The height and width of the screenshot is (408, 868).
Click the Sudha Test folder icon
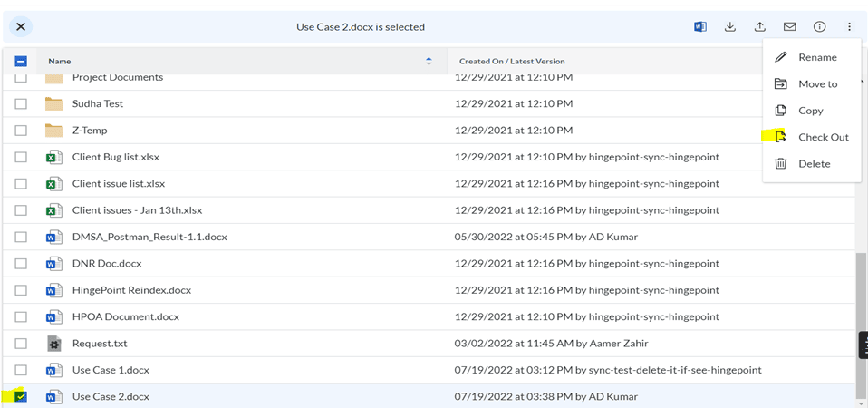coord(53,103)
